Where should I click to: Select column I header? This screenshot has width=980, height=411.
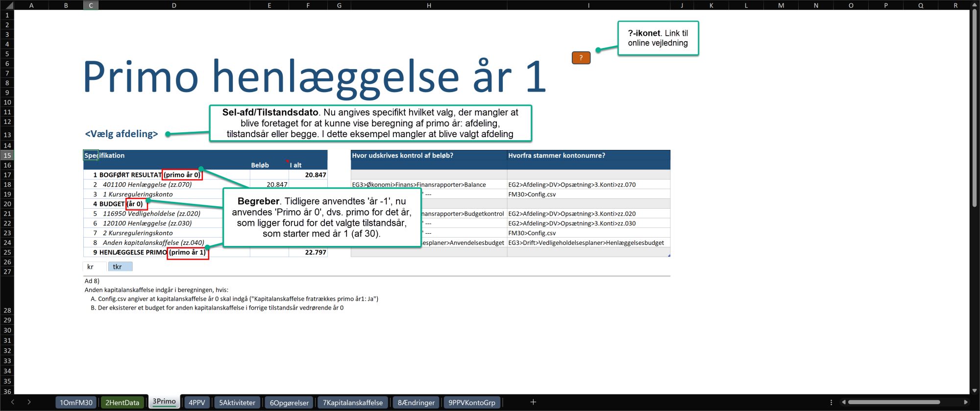(x=588, y=5)
